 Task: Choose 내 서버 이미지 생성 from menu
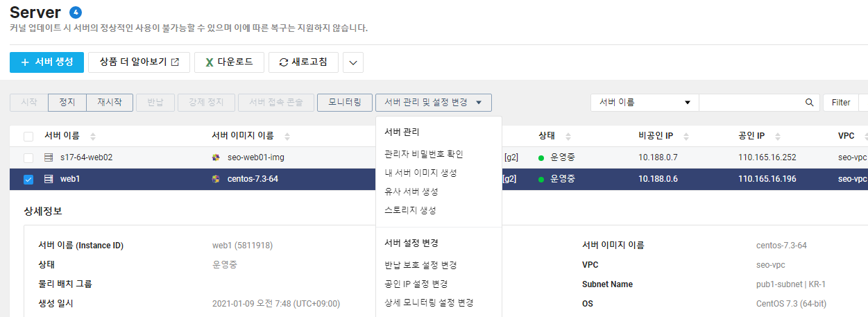tap(420, 173)
